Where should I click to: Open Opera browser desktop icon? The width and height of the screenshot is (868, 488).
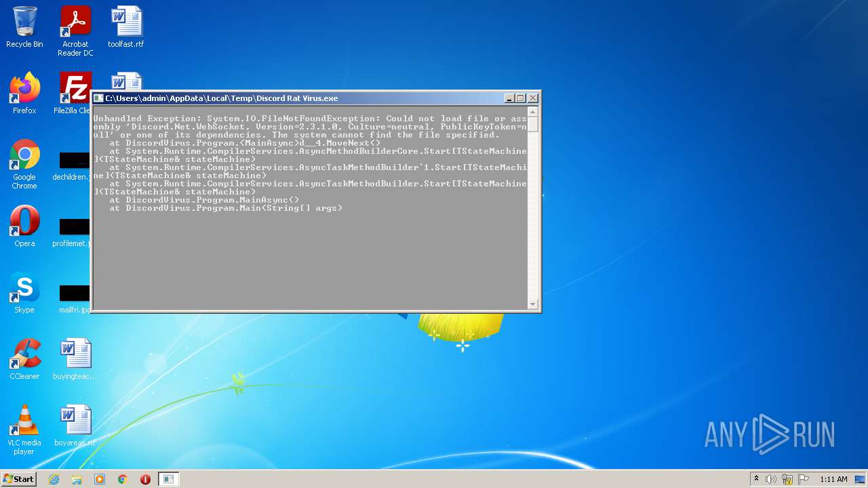24,226
